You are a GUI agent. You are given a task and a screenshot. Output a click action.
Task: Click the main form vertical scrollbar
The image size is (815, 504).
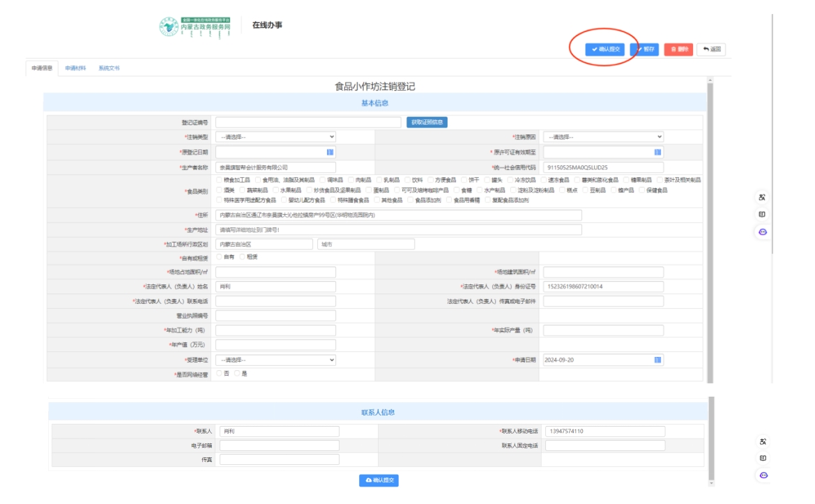coord(710,230)
